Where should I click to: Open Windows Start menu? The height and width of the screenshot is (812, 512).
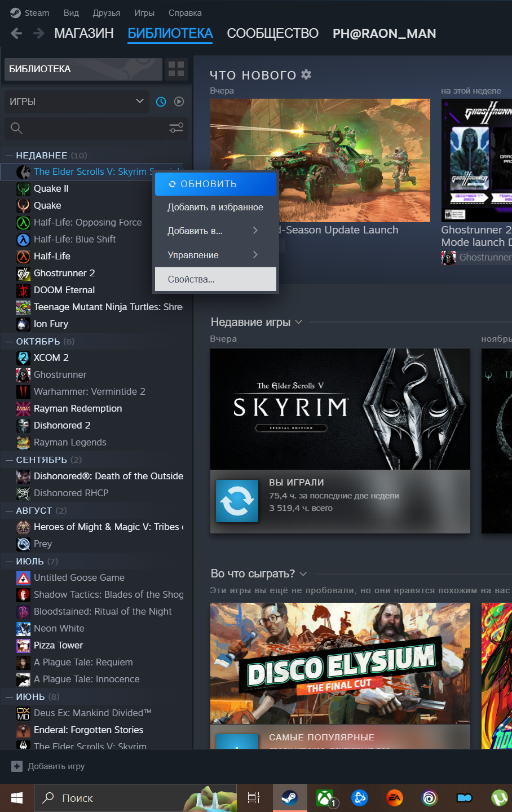[x=17, y=798]
